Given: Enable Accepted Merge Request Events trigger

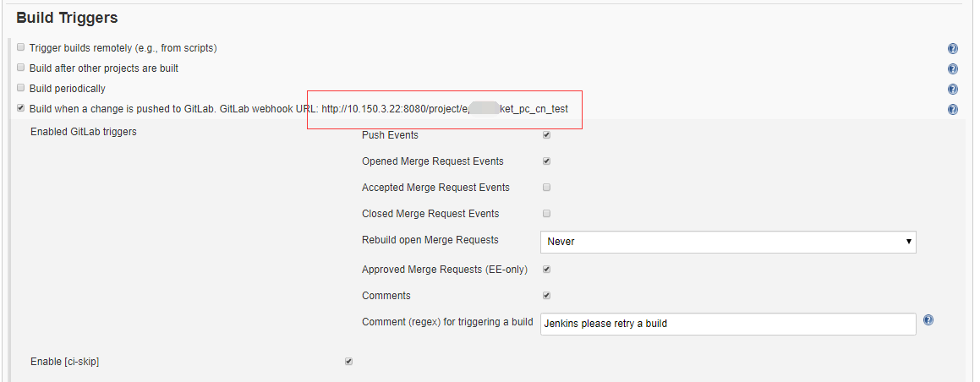Looking at the screenshot, I should pos(547,187).
